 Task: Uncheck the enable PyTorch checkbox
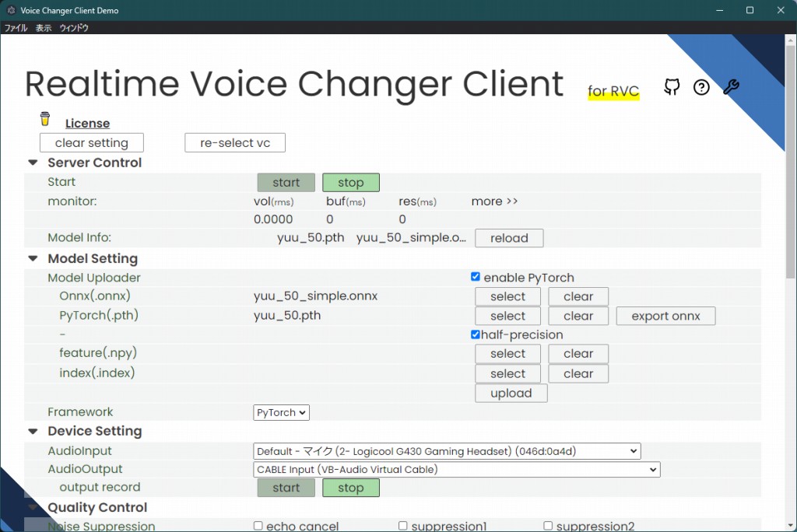pos(475,276)
